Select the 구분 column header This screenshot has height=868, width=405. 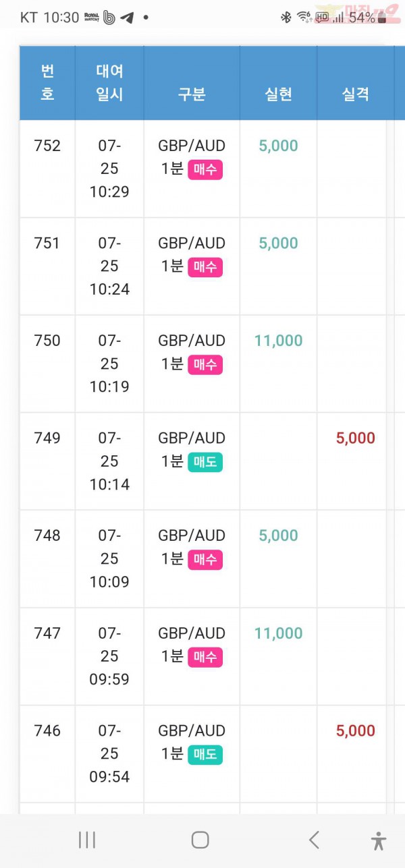(192, 94)
